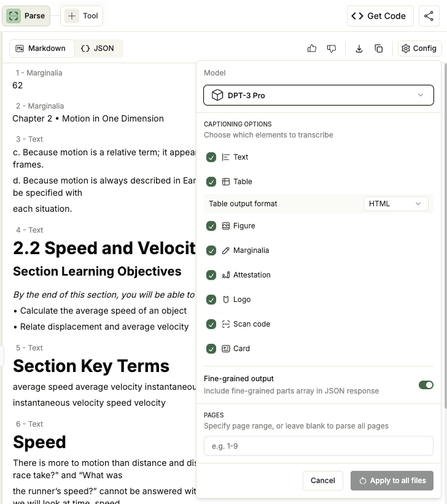Click the 'Section Key Terms' heading
This screenshot has height=504, width=447.
point(91,366)
